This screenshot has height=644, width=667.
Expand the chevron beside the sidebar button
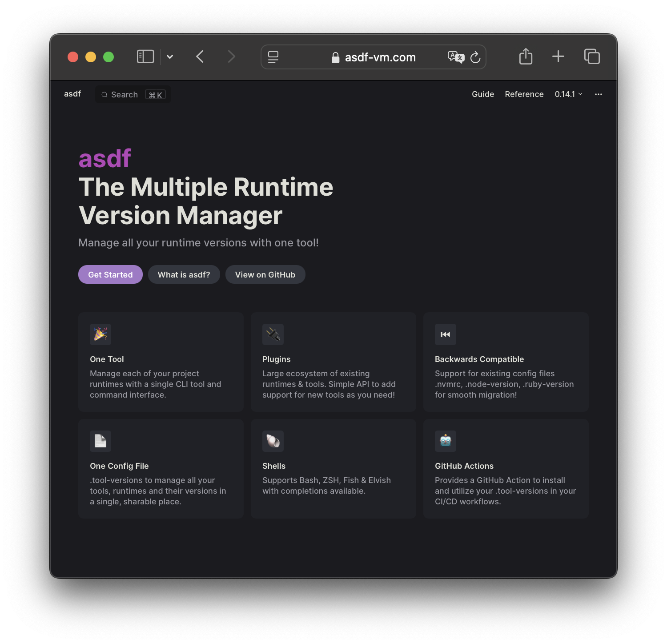(170, 57)
